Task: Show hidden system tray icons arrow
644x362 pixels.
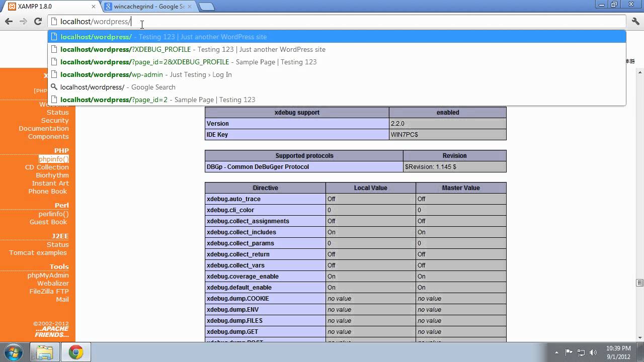Action: coord(556,352)
